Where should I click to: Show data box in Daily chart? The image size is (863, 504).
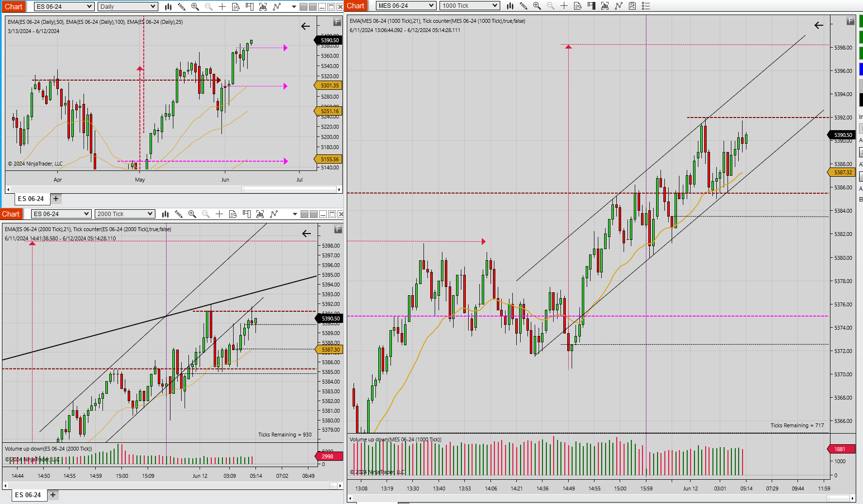[236, 6]
